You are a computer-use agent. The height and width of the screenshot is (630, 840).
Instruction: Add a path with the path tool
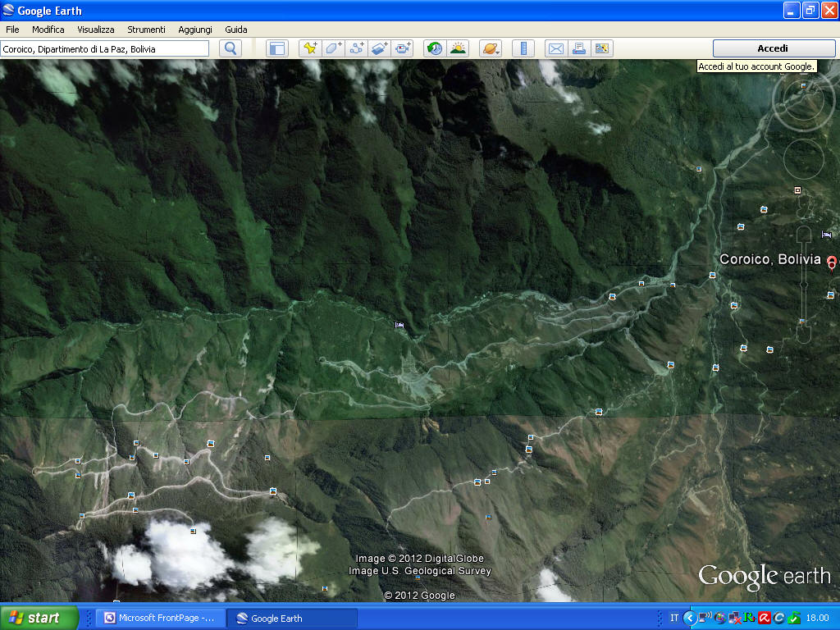pos(356,48)
